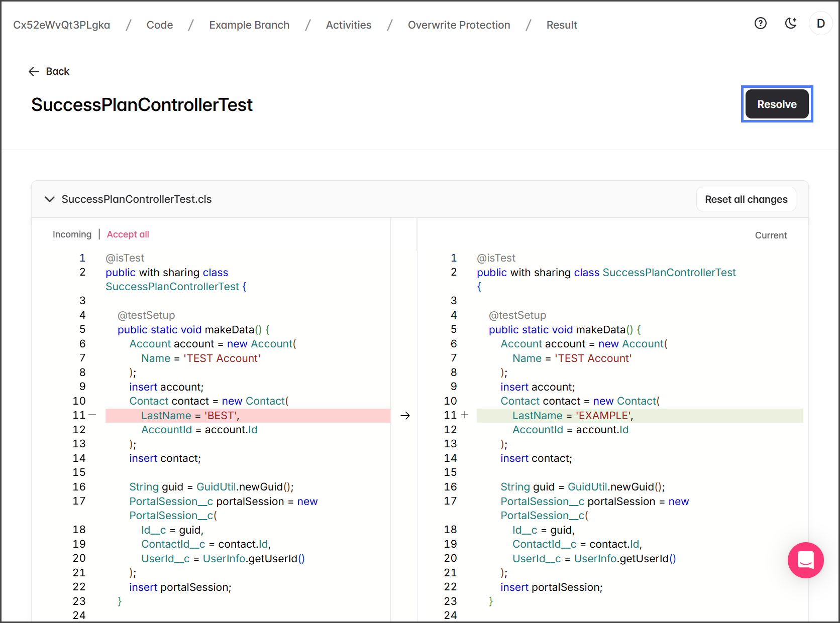Viewport: 840px width, 623px height.
Task: Open Overwrite Protection breadcrumb
Action: [459, 25]
